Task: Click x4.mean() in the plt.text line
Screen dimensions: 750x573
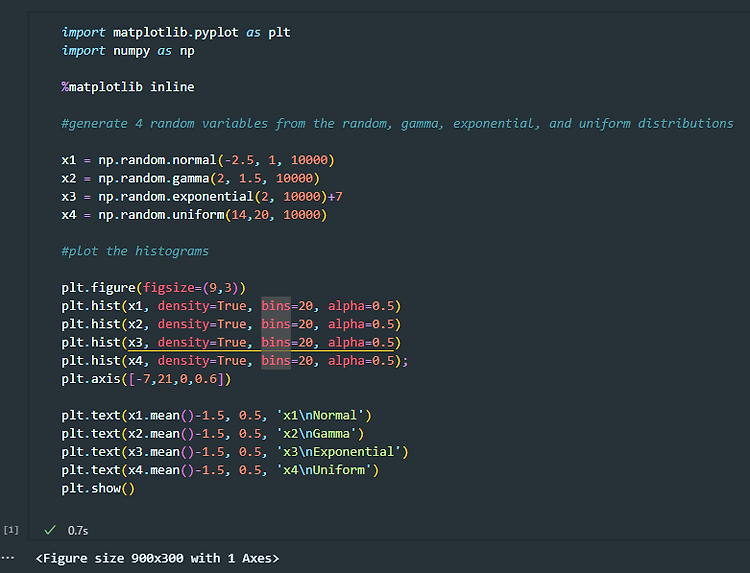Action: coord(161,470)
